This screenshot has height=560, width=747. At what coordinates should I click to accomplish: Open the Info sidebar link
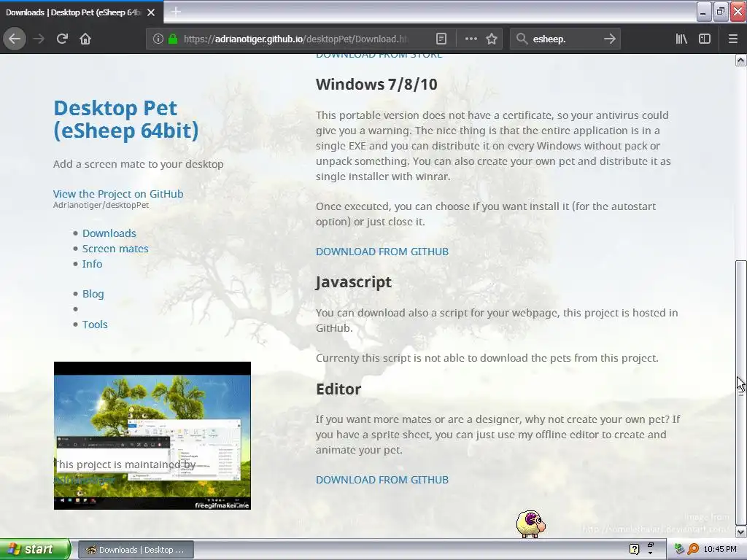click(92, 264)
